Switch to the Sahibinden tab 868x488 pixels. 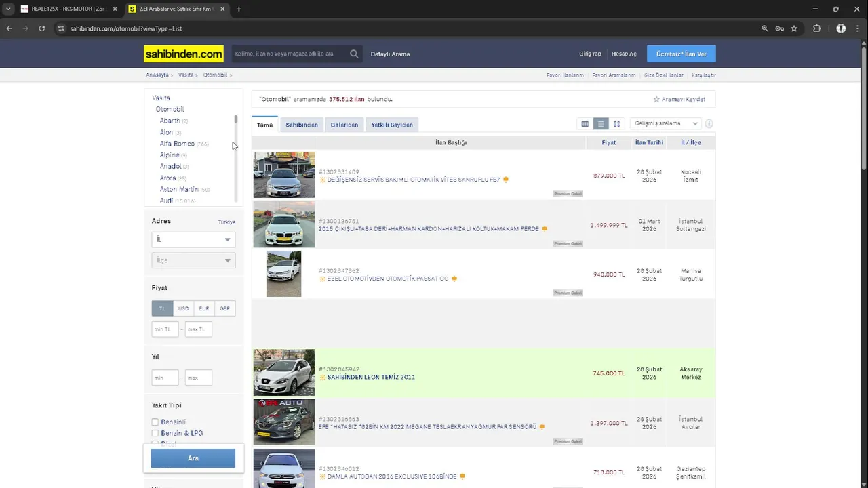tap(302, 125)
